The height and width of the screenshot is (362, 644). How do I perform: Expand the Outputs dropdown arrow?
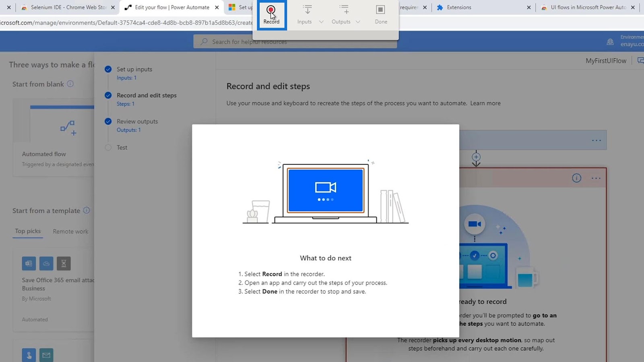pos(358,22)
